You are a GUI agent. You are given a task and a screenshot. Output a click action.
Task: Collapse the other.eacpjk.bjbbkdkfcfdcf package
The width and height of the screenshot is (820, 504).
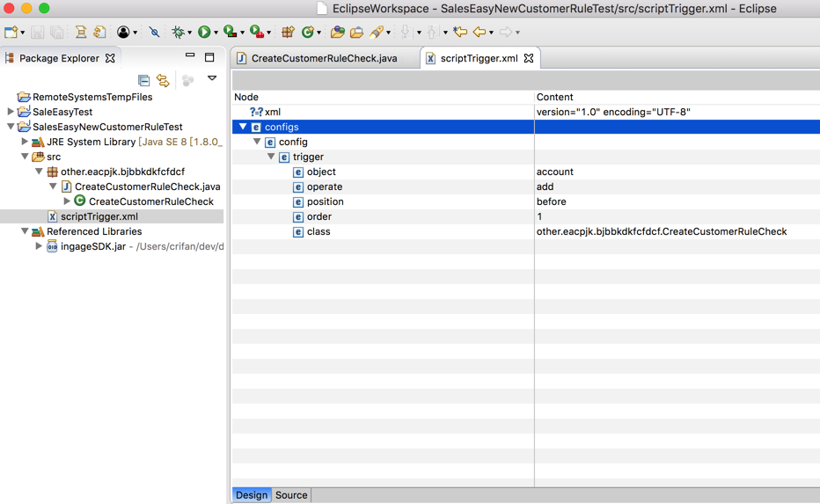pyautogui.click(x=38, y=172)
